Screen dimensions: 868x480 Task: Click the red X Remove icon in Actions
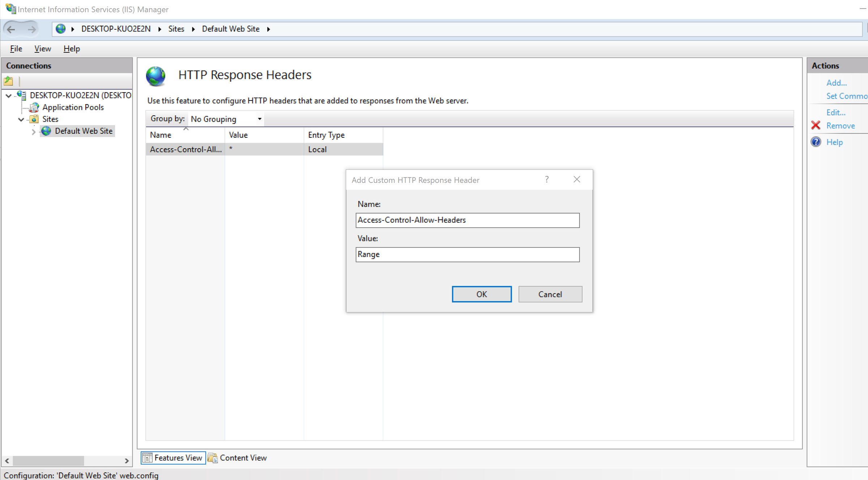pos(816,125)
